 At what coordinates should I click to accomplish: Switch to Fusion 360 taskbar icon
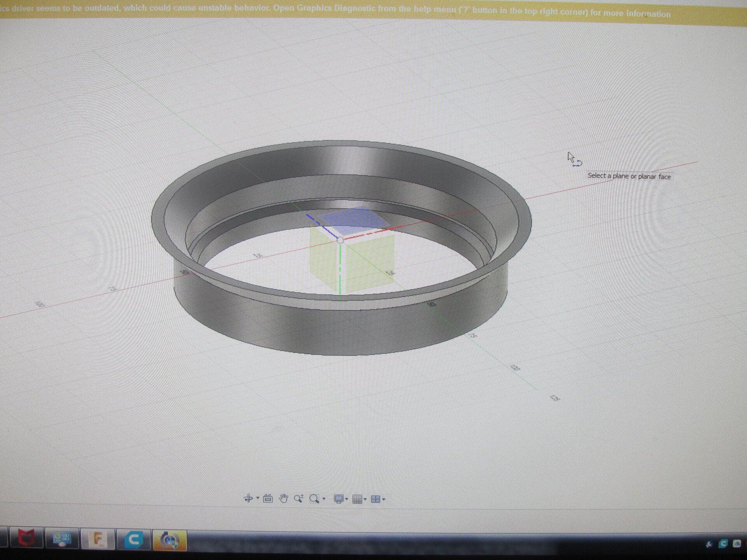click(x=97, y=539)
